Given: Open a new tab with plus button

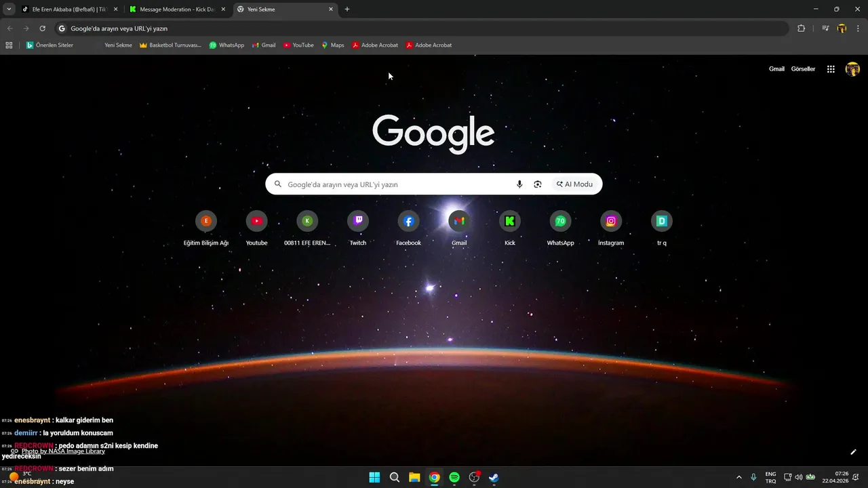Looking at the screenshot, I should click(x=347, y=9).
